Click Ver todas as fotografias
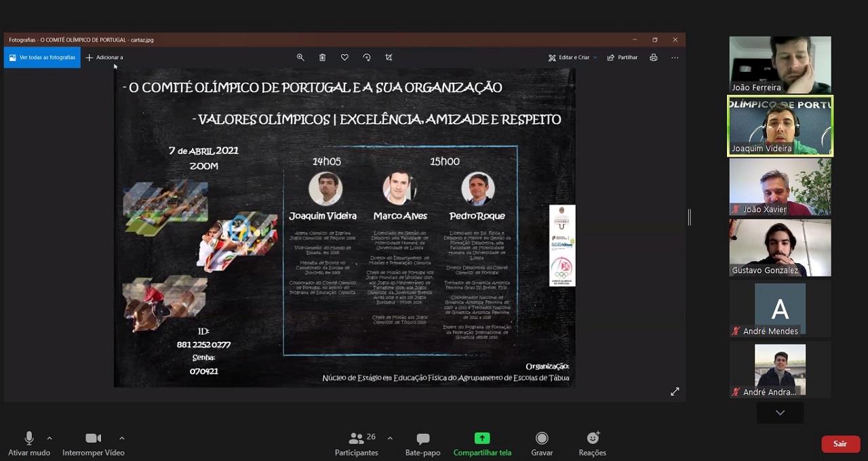 pos(42,58)
